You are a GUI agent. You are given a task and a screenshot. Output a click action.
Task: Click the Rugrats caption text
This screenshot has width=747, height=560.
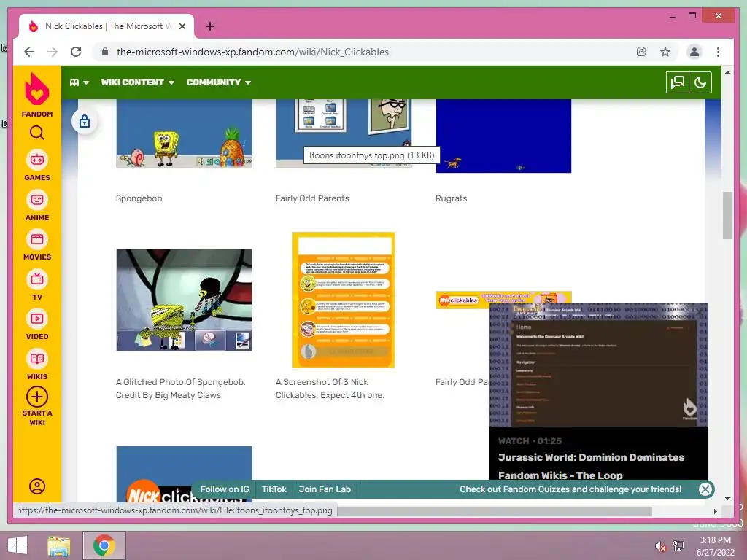click(451, 198)
